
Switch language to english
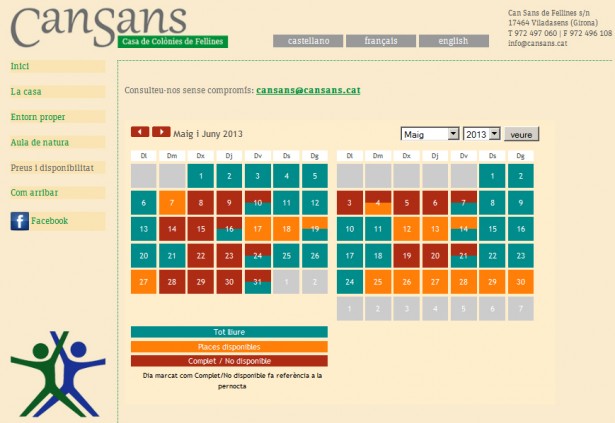[x=453, y=41]
